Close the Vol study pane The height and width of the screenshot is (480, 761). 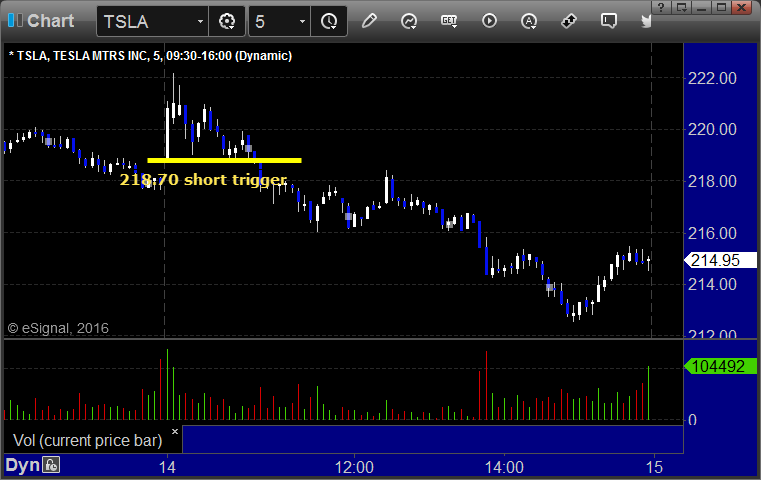pos(175,431)
